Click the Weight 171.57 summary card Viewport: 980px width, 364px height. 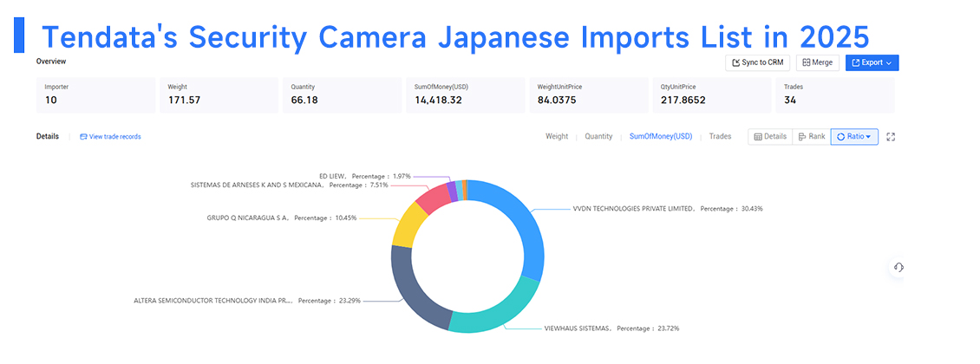click(219, 95)
